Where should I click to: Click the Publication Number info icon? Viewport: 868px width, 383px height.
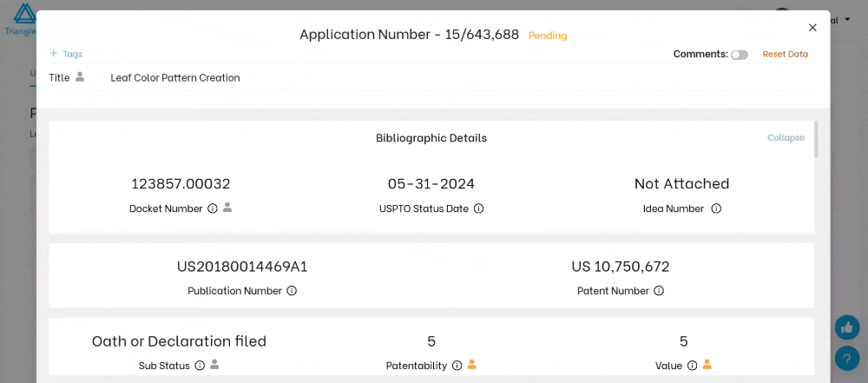pyautogui.click(x=292, y=291)
